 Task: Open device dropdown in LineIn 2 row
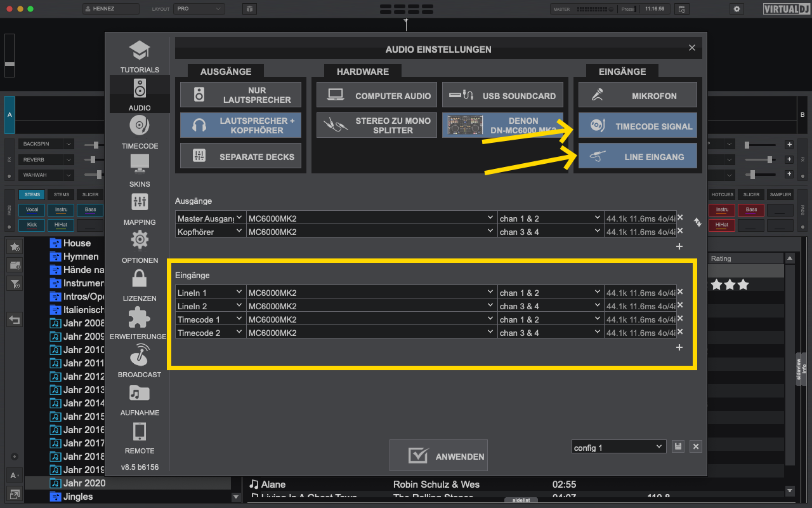372,305
